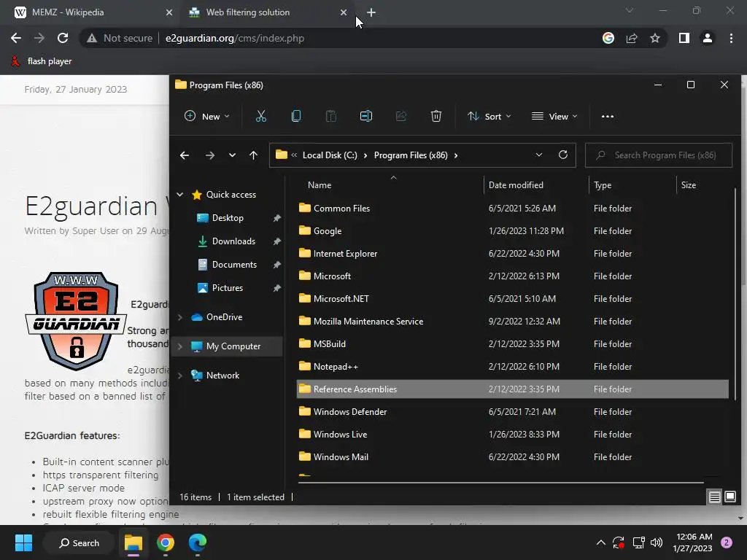The image size is (747, 560).
Task: Refresh the Program Files (x86) folder
Action: tap(563, 155)
